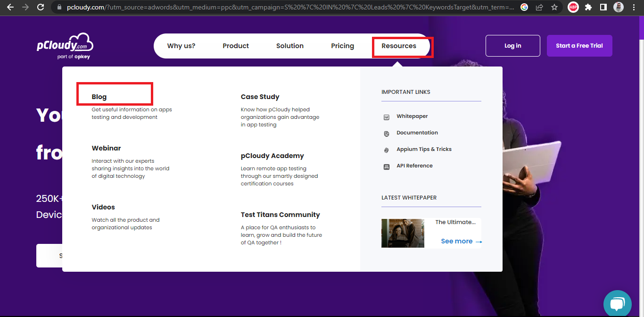Expand the Solution dropdown
Screen dimensions: 644x317
click(290, 46)
